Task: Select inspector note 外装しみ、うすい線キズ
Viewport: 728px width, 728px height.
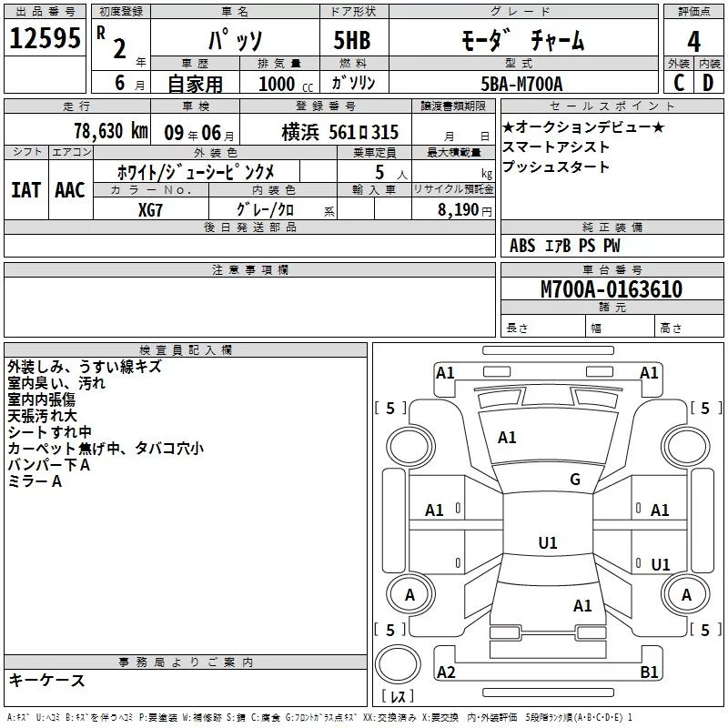Action: 85,367
